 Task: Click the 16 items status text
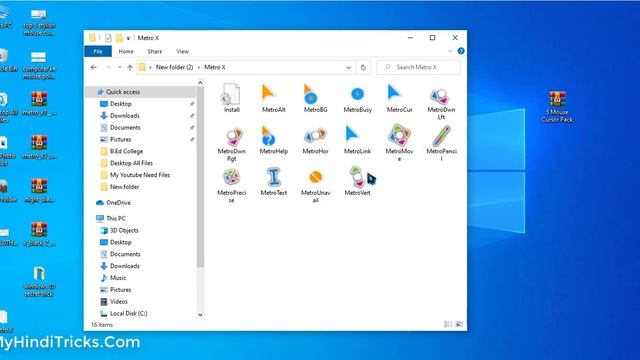102,324
